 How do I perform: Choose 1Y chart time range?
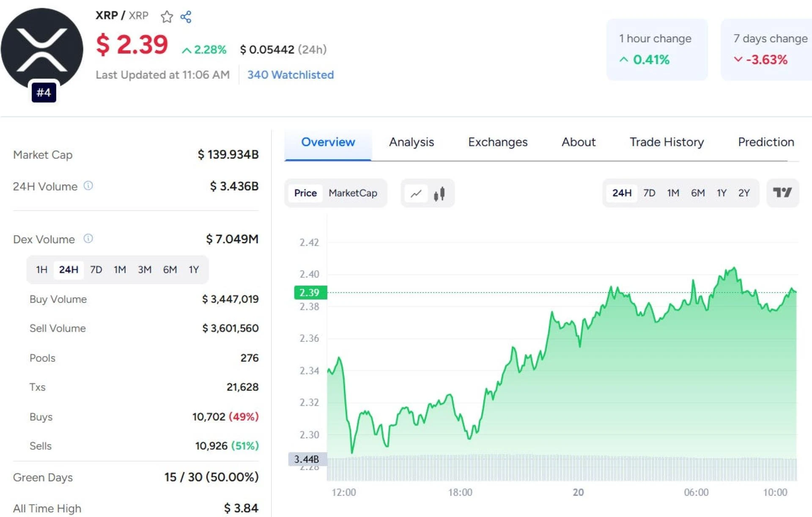click(x=721, y=193)
